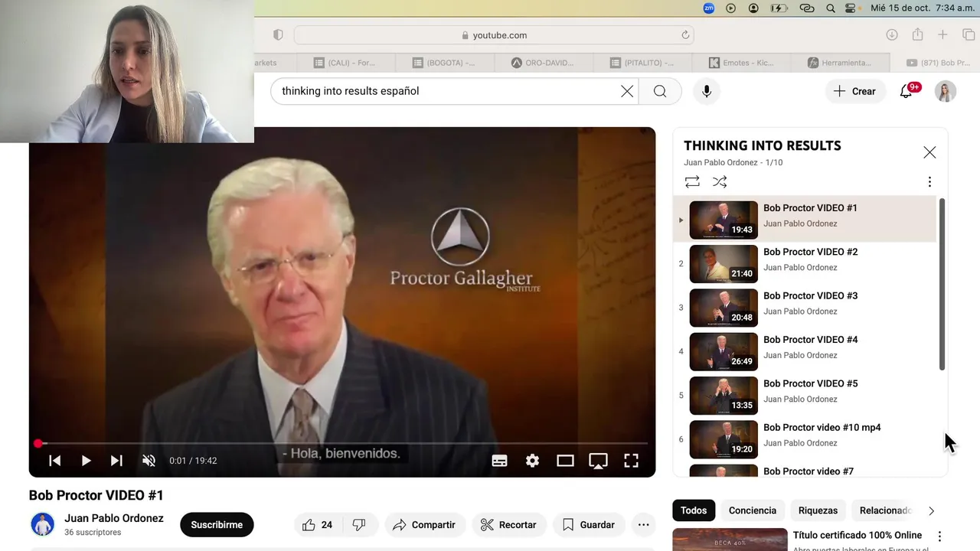Toggle playlist shuffle
Viewport: 980px width, 551px height.
coord(720,182)
